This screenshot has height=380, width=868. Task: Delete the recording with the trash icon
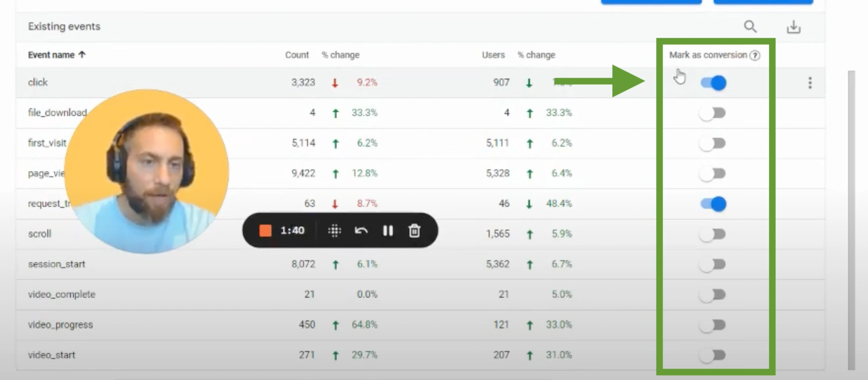point(414,230)
